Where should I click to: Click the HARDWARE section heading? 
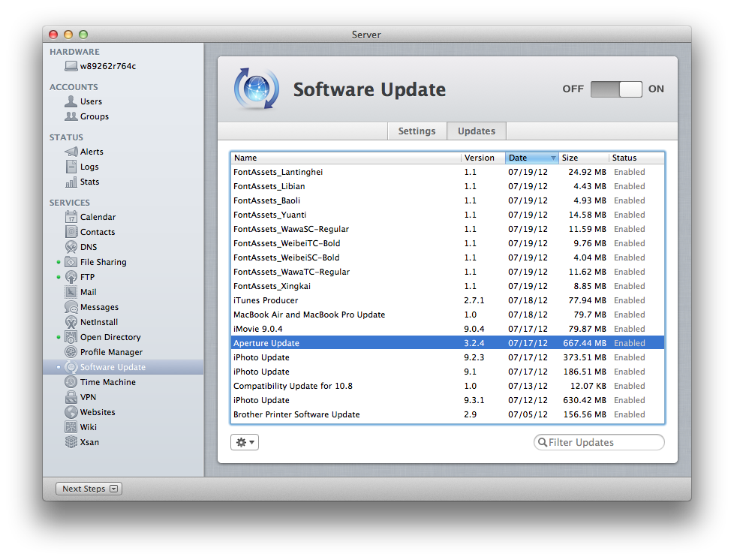(x=74, y=52)
